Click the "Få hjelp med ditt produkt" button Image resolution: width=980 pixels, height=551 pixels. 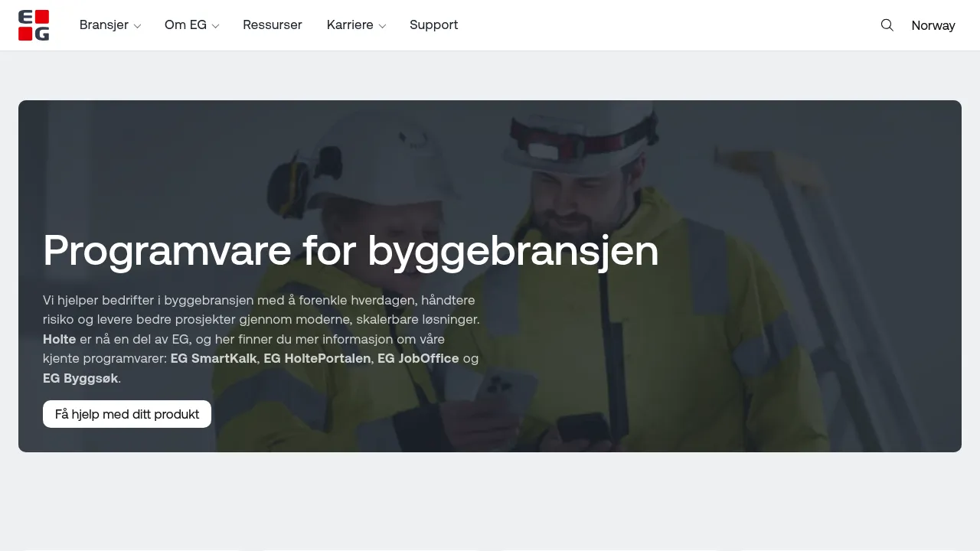click(127, 414)
